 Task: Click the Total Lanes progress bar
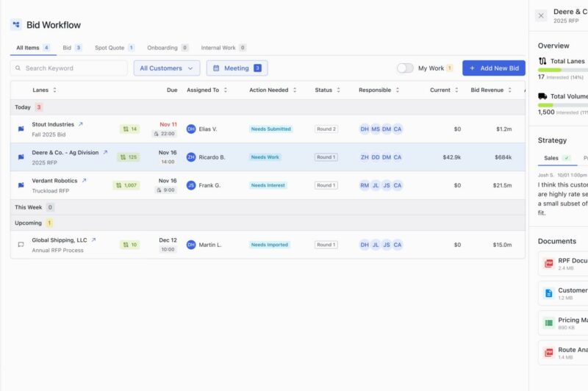click(563, 70)
